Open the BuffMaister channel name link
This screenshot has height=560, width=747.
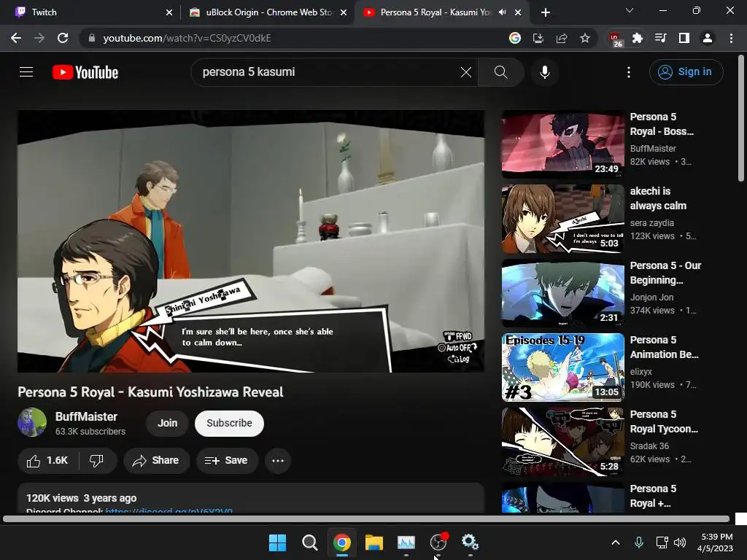click(x=86, y=416)
